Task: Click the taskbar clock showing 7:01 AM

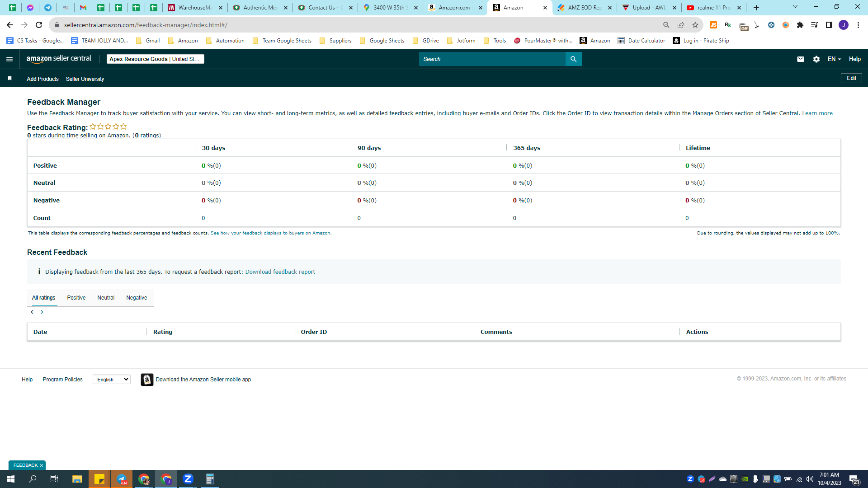Action: tap(829, 479)
